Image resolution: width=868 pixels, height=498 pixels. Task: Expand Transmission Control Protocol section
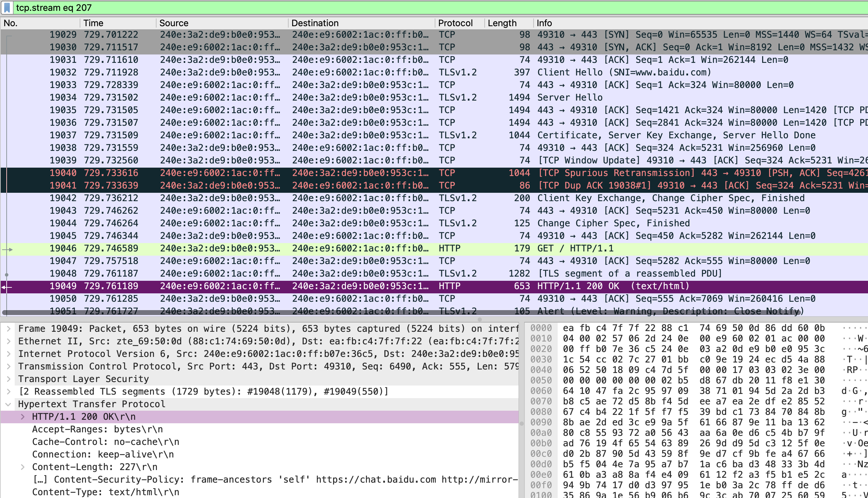pos(9,366)
